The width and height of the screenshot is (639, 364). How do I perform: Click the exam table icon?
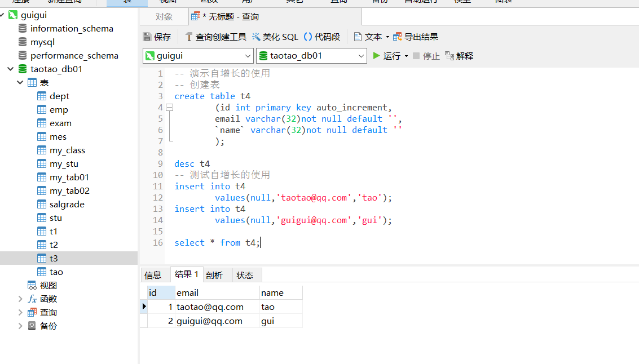click(x=42, y=123)
